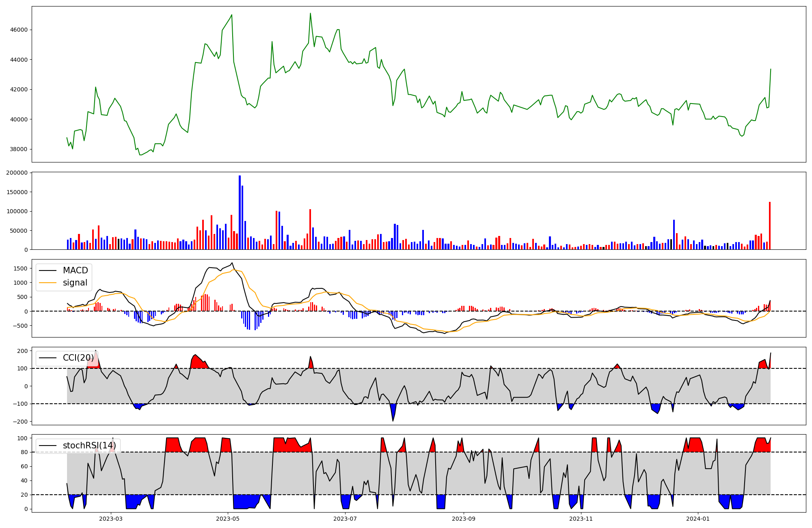Click the stochRSI(14) legend label
This screenshot has height=528, width=812.
click(x=89, y=446)
